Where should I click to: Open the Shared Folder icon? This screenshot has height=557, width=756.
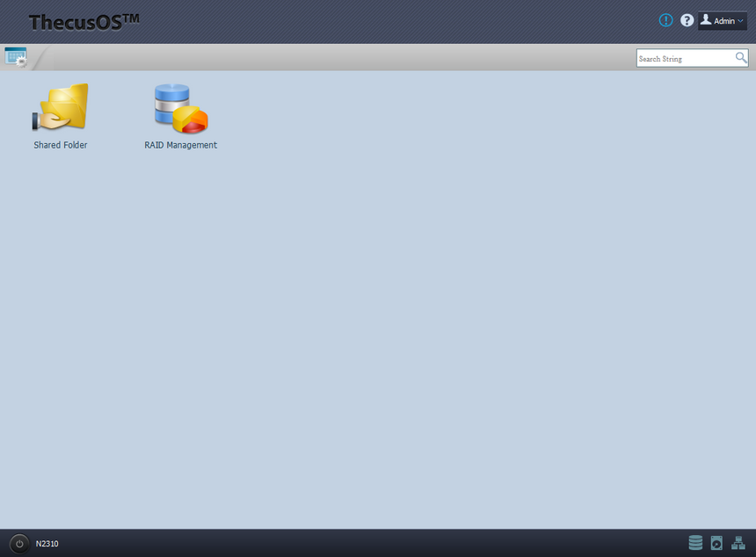[61, 107]
